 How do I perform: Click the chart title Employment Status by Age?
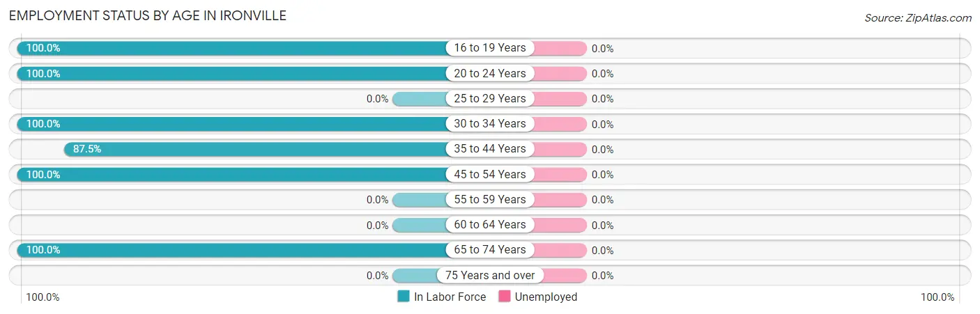click(148, 15)
